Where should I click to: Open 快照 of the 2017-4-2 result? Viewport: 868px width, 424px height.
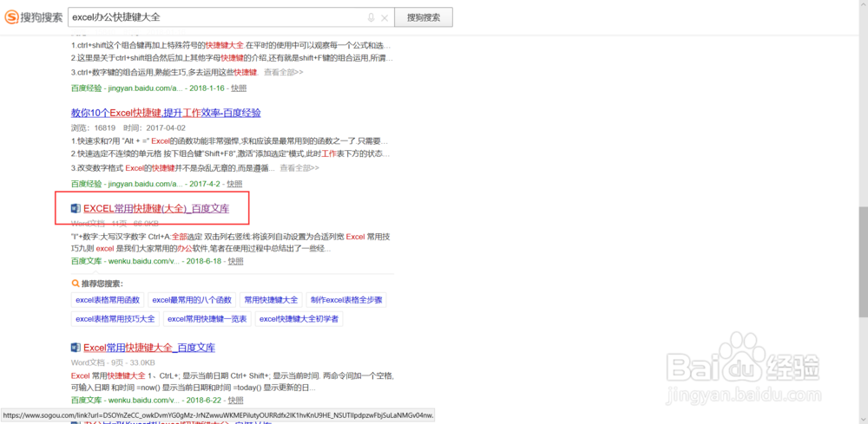coord(234,184)
